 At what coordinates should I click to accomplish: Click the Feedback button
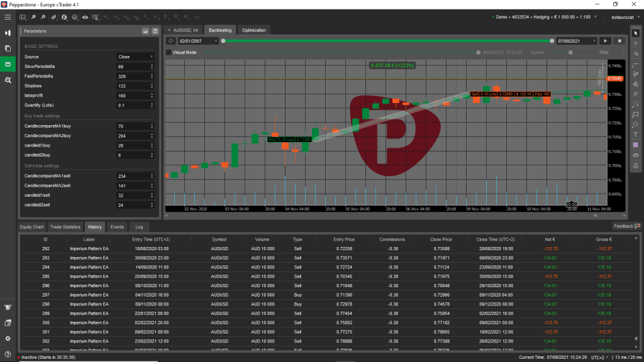626,226
